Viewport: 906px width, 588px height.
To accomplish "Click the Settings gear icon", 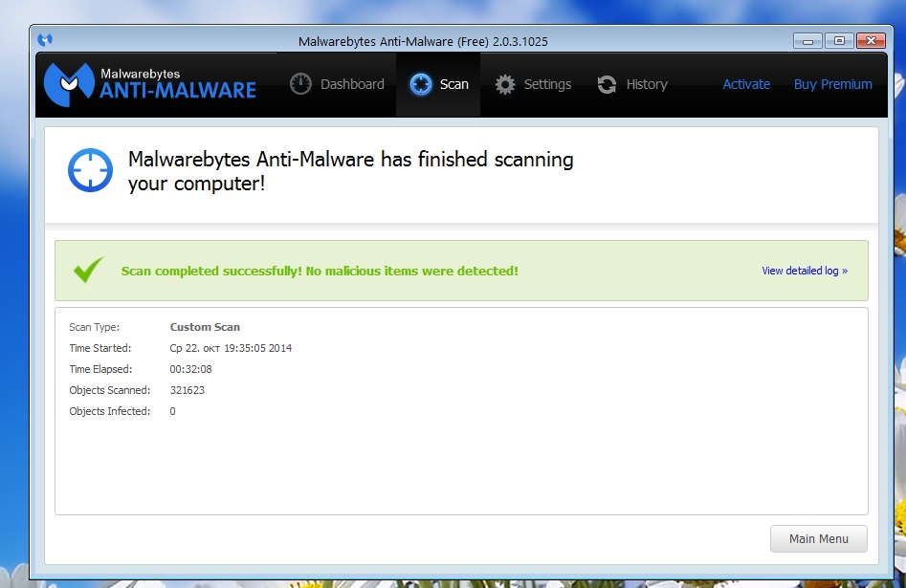I will [x=505, y=84].
